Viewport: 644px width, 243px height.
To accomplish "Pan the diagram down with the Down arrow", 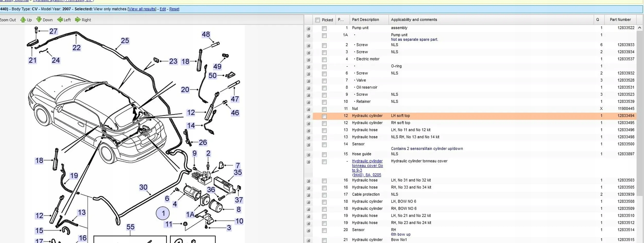I will [44, 20].
